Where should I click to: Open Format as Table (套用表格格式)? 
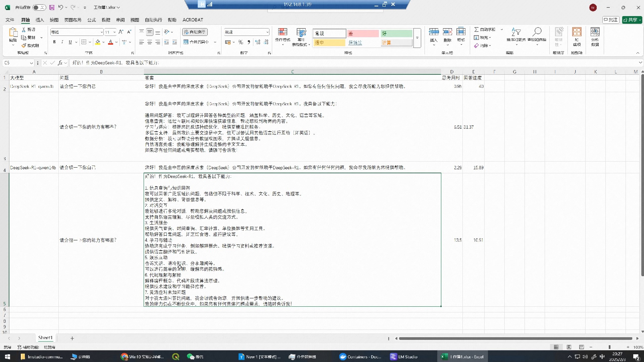point(301,37)
